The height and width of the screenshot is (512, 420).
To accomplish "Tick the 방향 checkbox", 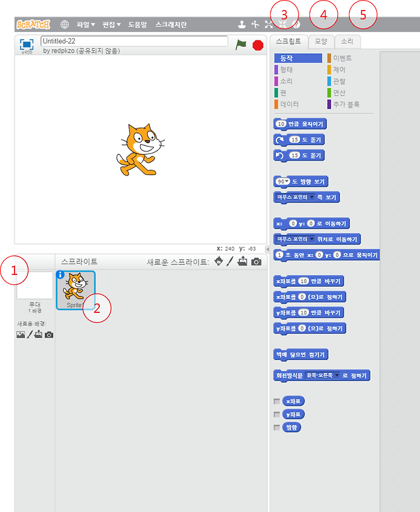I will pos(276,427).
